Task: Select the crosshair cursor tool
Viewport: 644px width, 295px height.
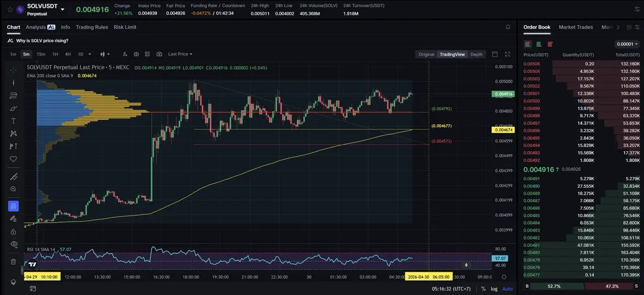Action: [x=13, y=70]
